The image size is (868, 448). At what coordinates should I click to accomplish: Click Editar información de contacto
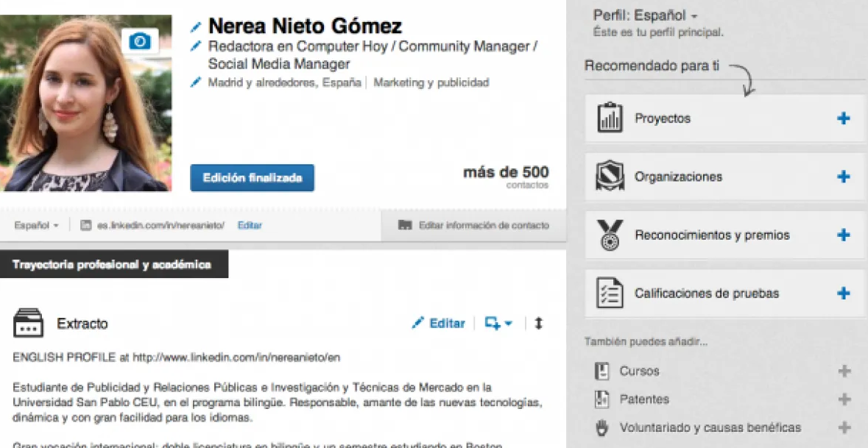474,226
